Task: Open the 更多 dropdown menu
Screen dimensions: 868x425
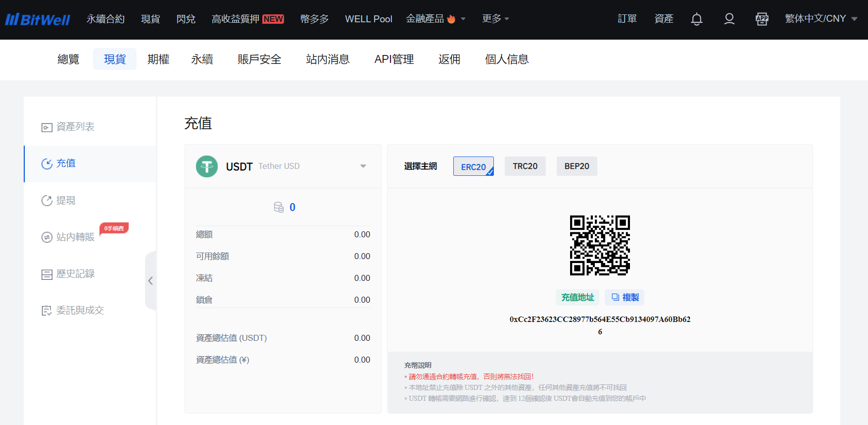Action: [x=495, y=19]
